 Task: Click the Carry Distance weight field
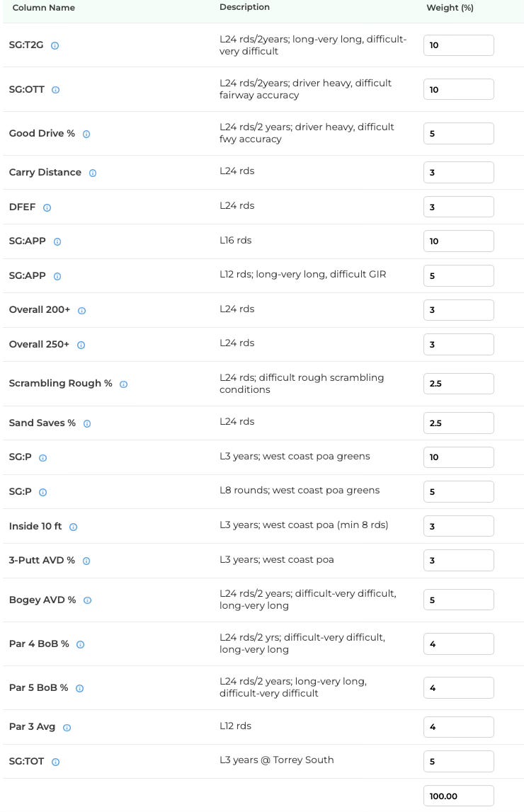tap(459, 173)
